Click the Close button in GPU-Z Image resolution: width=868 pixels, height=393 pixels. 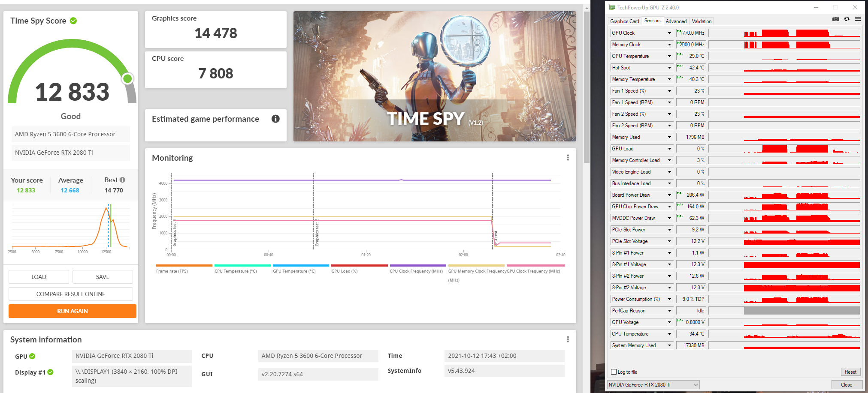pyautogui.click(x=846, y=384)
